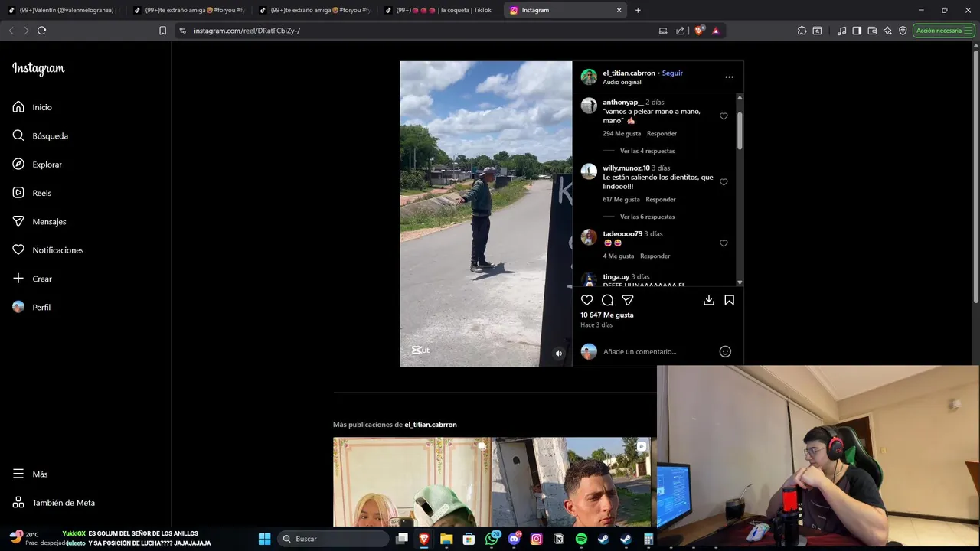Open File Explorer from the taskbar
The image size is (980, 551).
click(446, 539)
